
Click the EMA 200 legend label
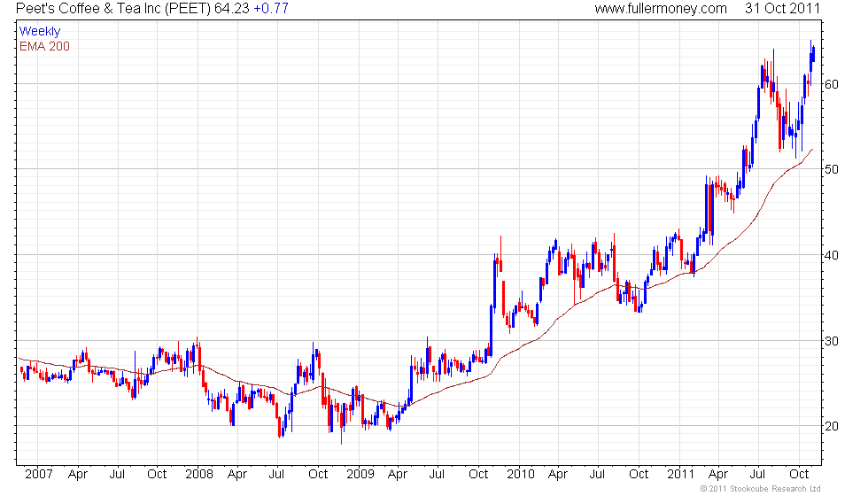click(x=45, y=46)
